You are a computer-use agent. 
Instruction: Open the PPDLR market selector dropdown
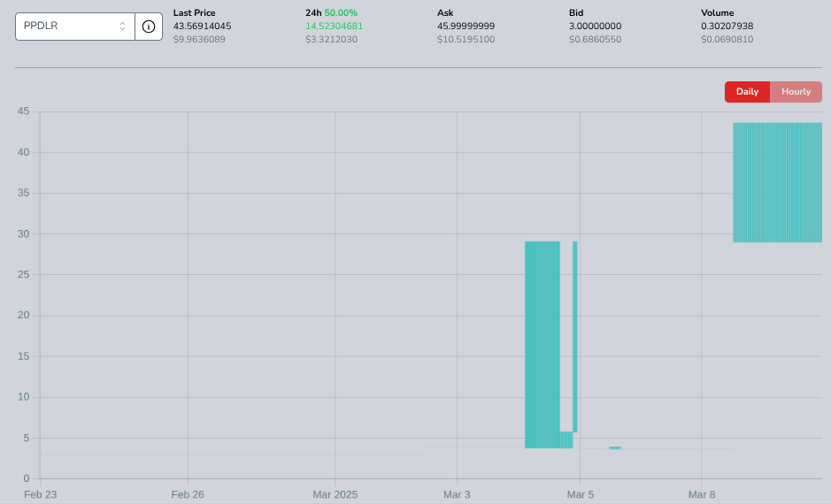(74, 27)
